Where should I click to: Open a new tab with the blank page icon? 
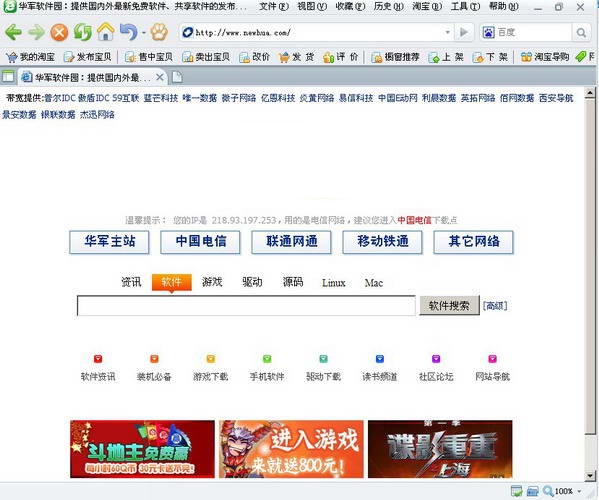point(177,77)
